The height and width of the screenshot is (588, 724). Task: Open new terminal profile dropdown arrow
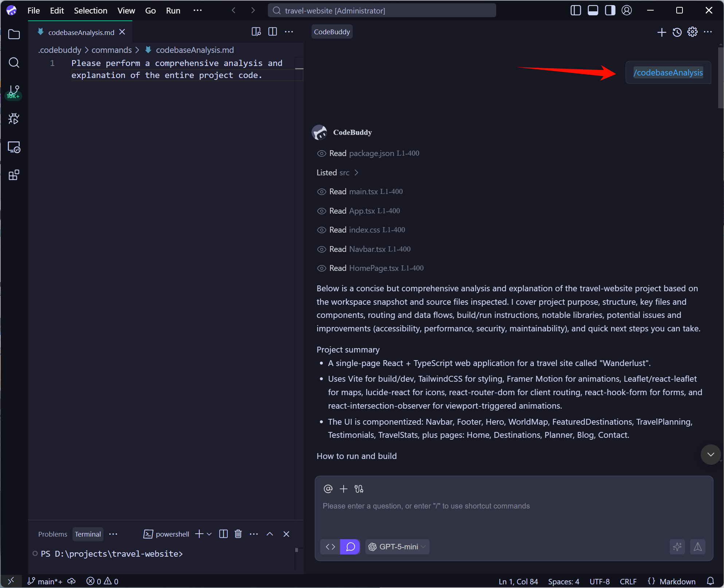tap(210, 534)
